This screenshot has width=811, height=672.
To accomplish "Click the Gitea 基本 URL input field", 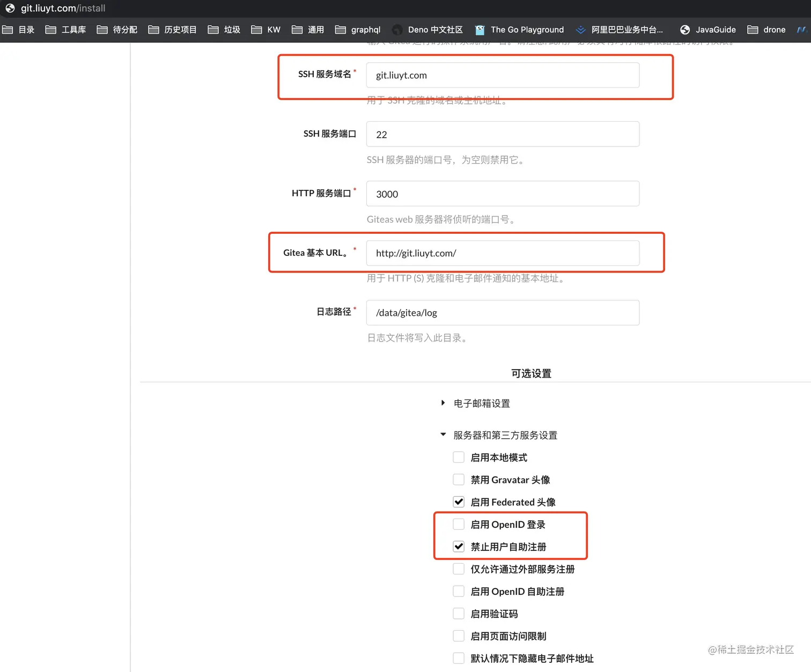I will click(503, 253).
